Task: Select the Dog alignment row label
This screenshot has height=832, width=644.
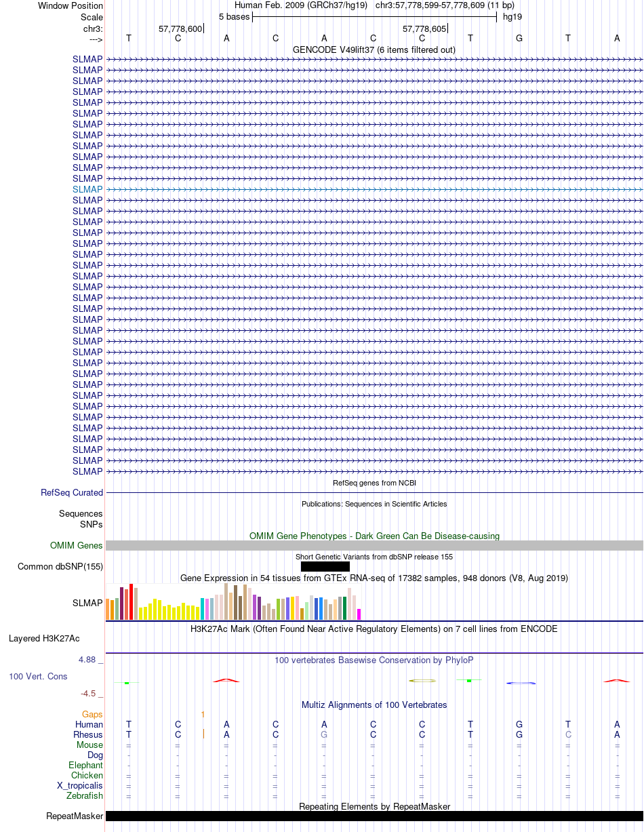Action: tap(96, 755)
